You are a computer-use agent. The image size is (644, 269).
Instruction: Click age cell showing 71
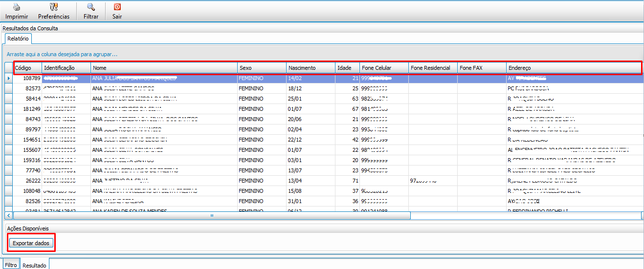click(x=347, y=181)
